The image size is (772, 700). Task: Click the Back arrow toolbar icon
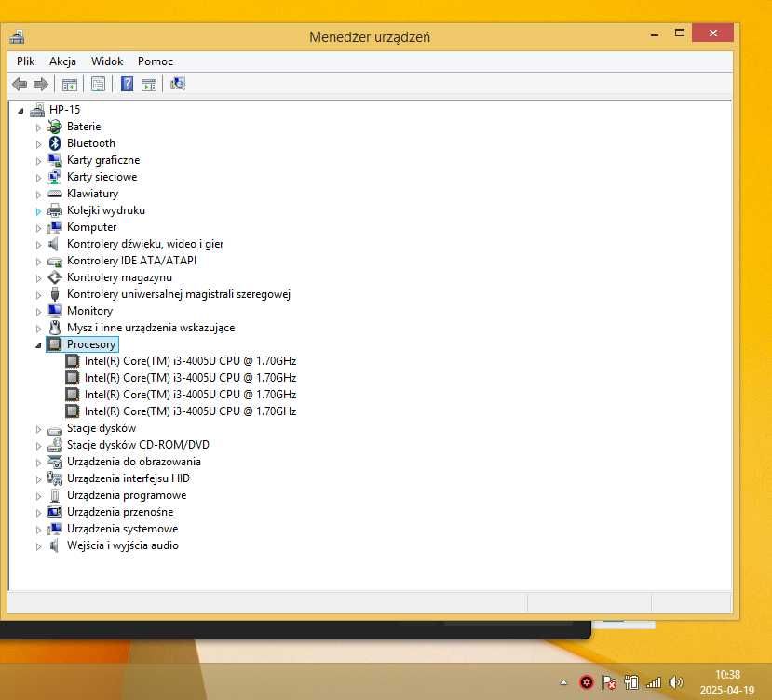click(20, 84)
